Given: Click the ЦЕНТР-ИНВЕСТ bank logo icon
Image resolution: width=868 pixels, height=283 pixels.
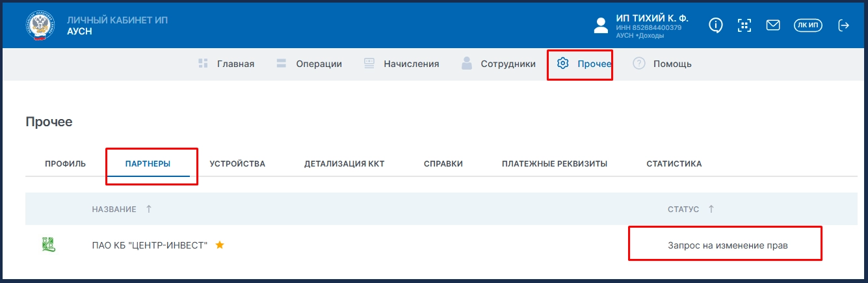Looking at the screenshot, I should (x=48, y=245).
